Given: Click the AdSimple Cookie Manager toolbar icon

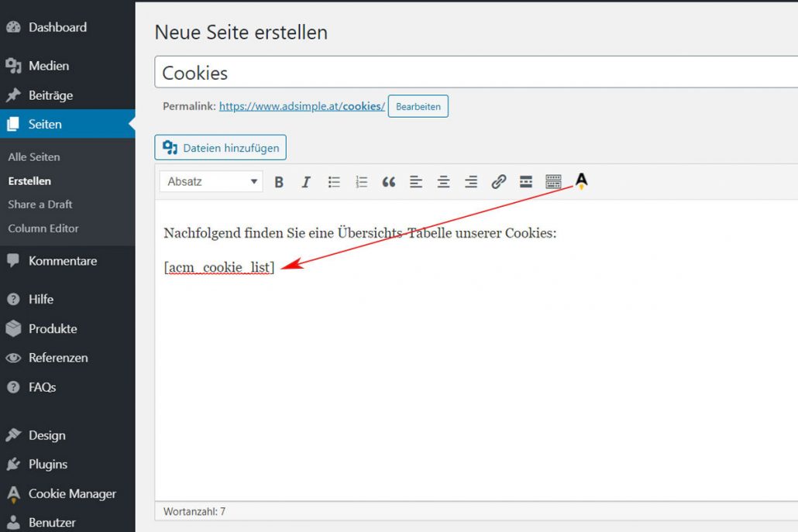Looking at the screenshot, I should 581,181.
